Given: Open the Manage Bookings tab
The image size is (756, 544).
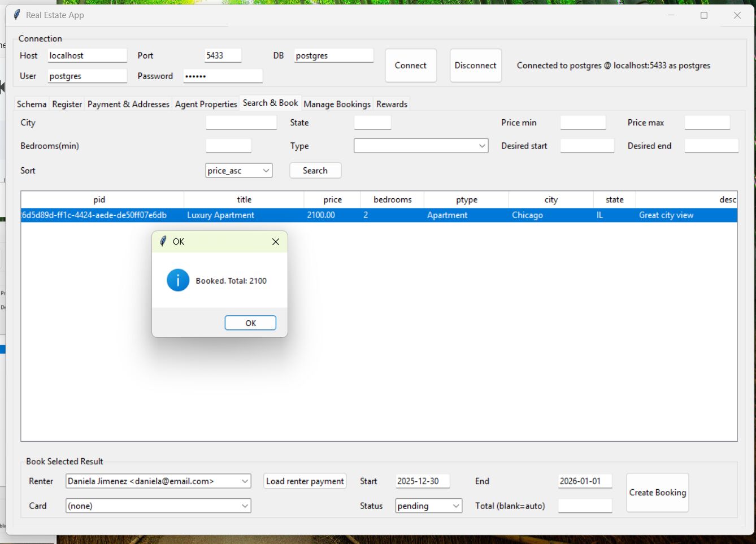Looking at the screenshot, I should (x=337, y=104).
